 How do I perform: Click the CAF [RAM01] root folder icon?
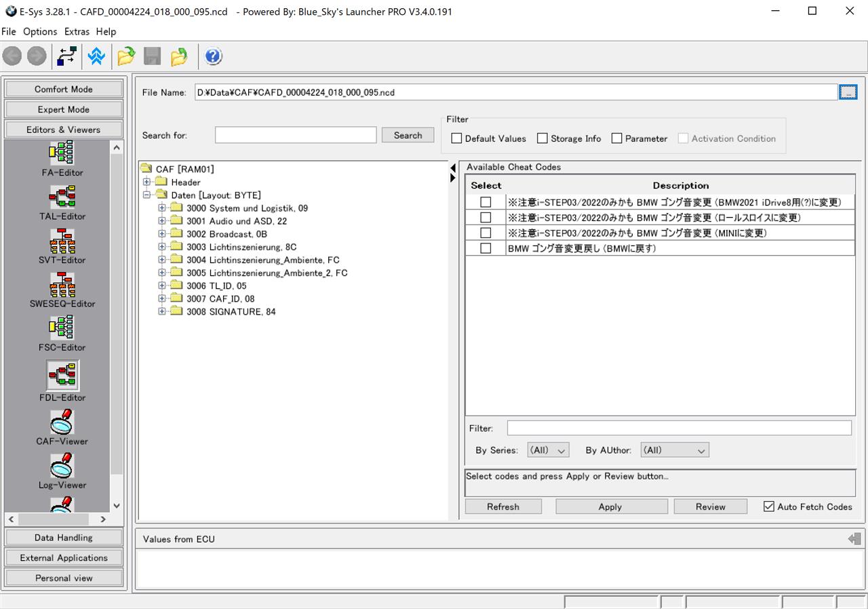(146, 169)
